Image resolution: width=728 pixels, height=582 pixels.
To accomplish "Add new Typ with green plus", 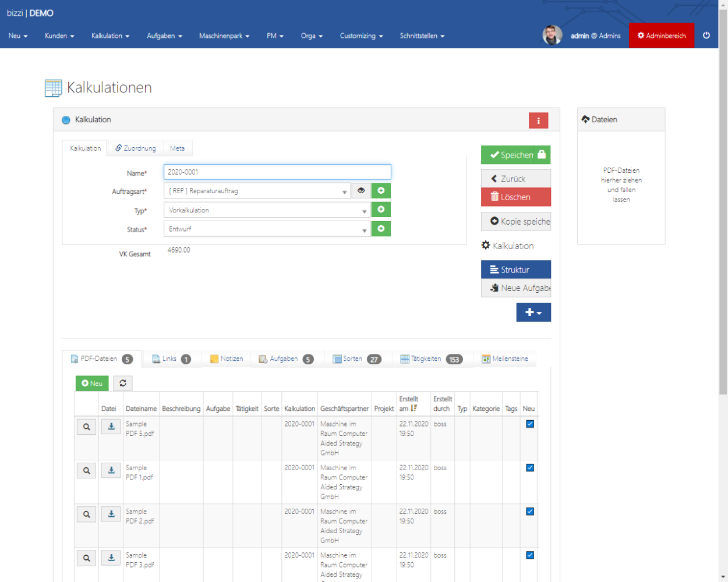I will click(381, 210).
